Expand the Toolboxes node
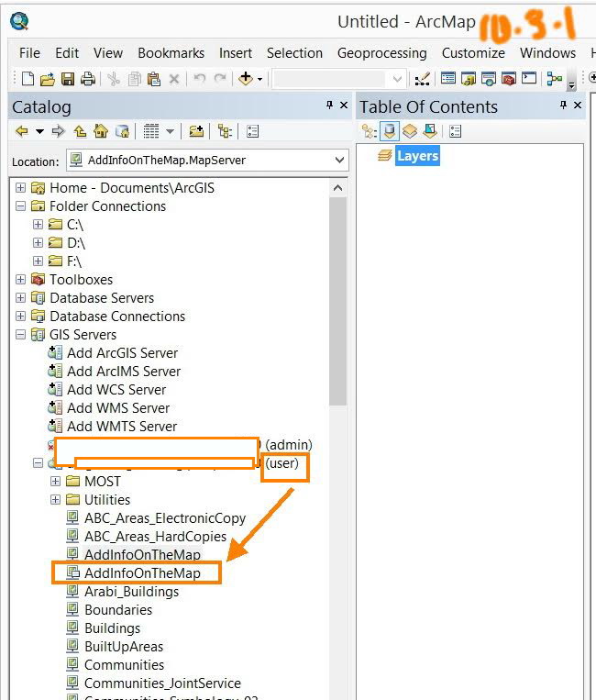Image resolution: width=596 pixels, height=700 pixels. click(20, 279)
